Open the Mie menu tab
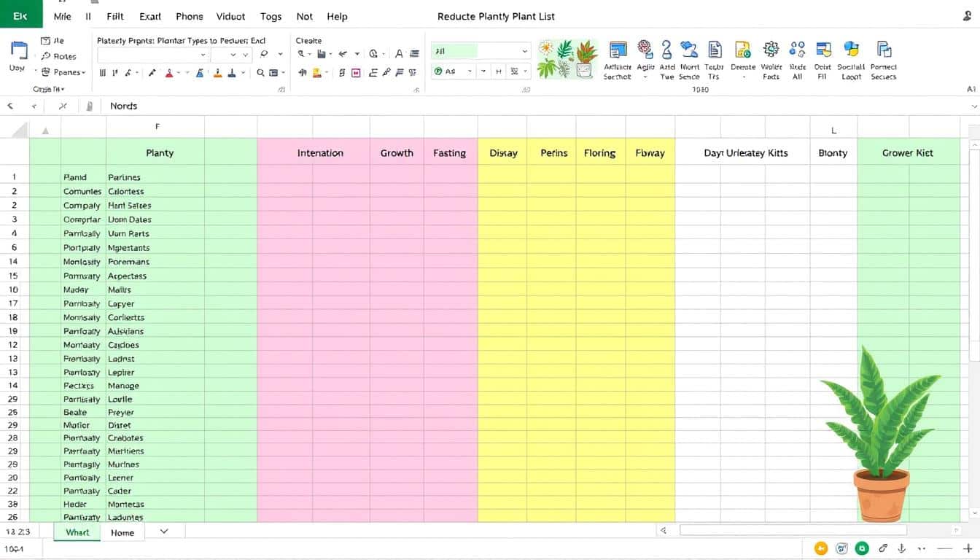Viewport: 980px width, 560px height. 62,16
